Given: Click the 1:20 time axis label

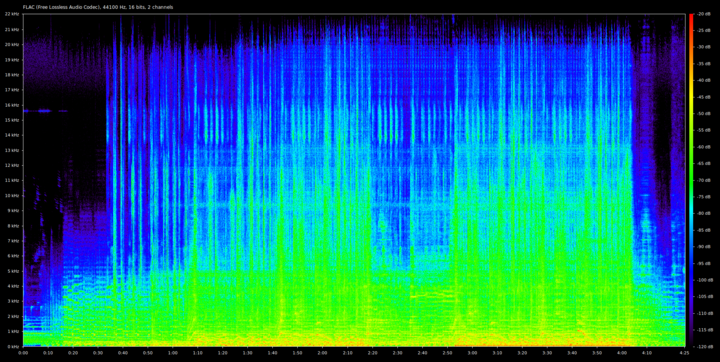Looking at the screenshot, I should coord(223,353).
